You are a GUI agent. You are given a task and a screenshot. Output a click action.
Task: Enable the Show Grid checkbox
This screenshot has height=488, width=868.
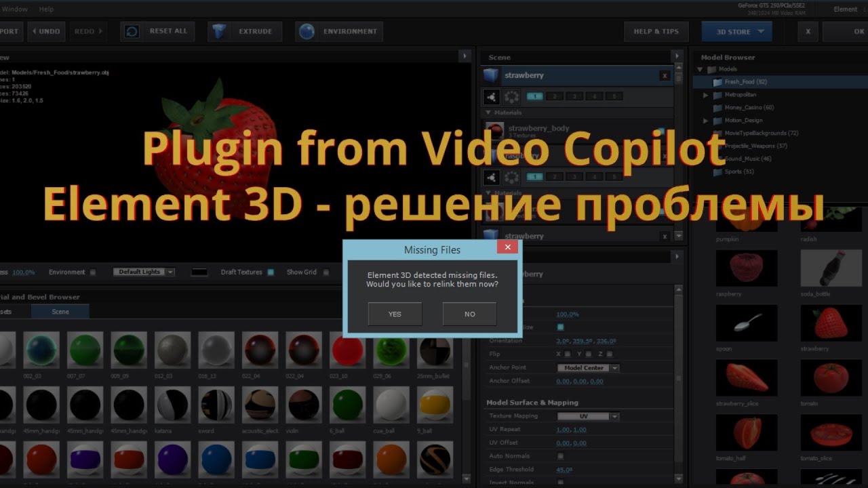(x=325, y=272)
